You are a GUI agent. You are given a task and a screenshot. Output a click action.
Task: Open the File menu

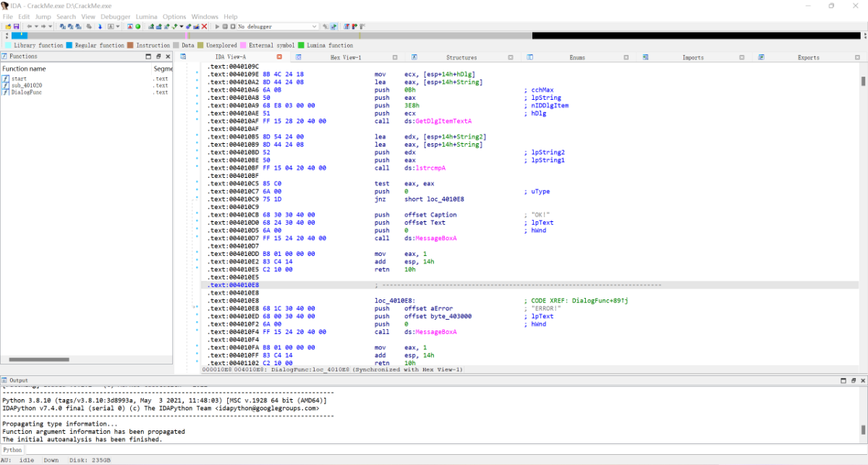(8, 17)
